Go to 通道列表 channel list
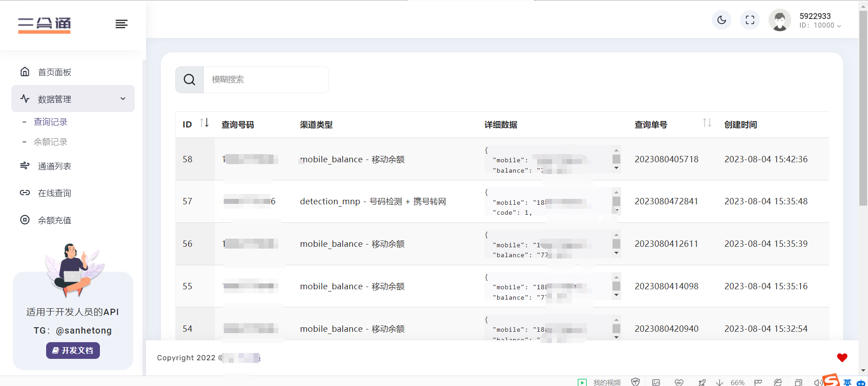This screenshot has width=868, height=386. point(54,166)
